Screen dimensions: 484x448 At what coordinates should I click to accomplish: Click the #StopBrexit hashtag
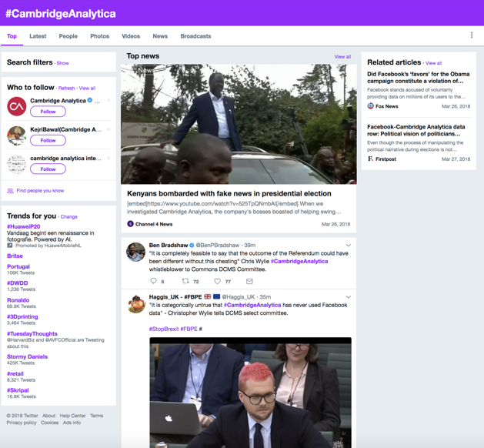[x=164, y=329]
